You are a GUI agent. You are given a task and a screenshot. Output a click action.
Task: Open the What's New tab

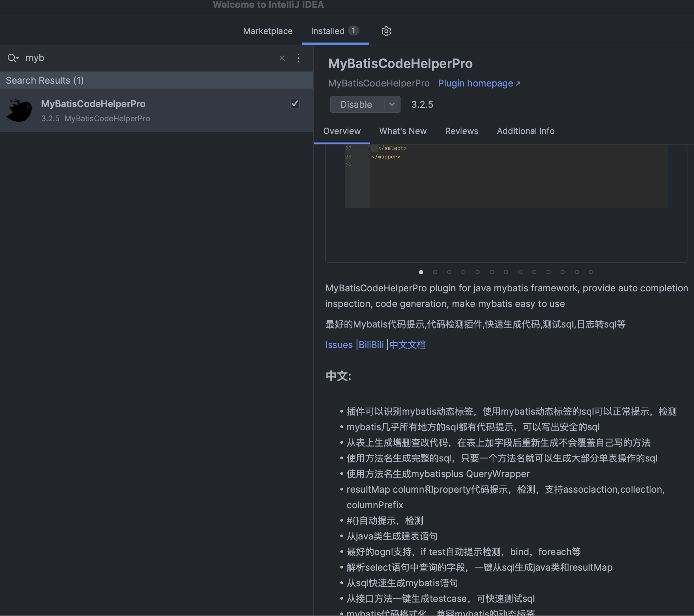coord(403,131)
